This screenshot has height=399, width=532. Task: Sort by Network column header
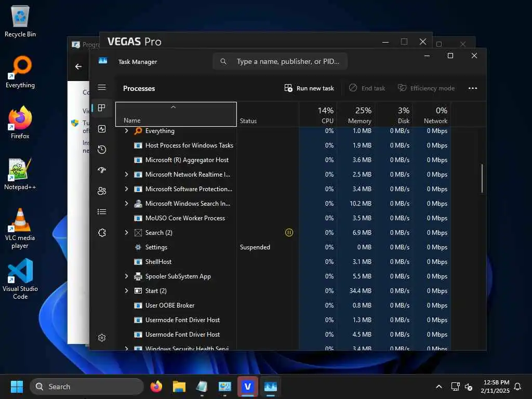pyautogui.click(x=432, y=114)
